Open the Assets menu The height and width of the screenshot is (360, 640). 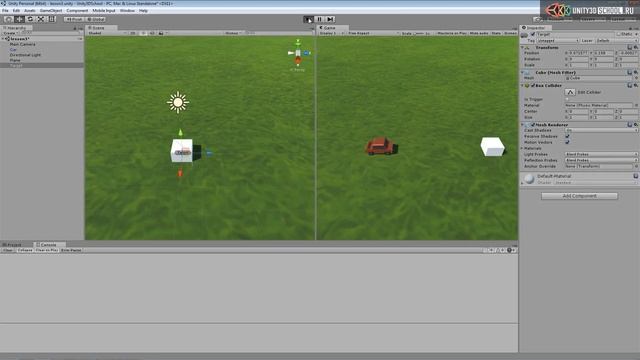tap(30, 11)
